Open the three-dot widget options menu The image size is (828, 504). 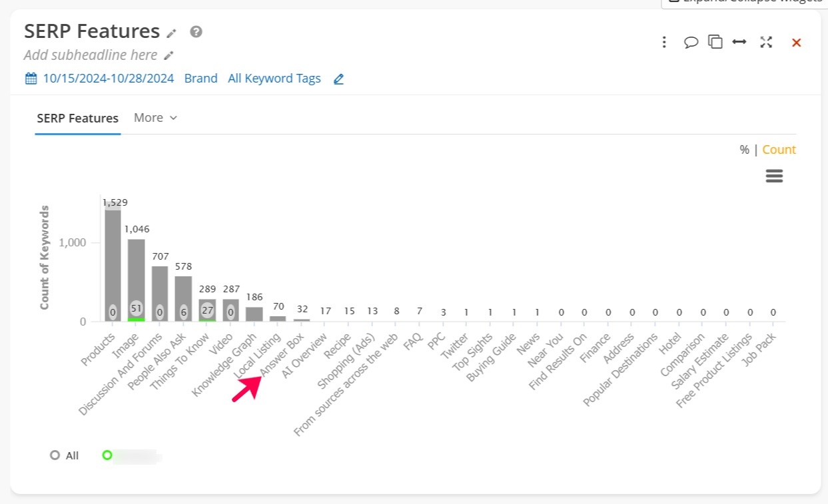(663, 43)
